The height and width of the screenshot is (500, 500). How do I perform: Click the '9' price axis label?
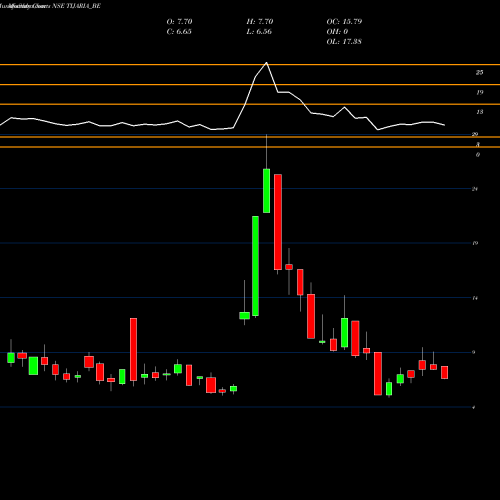point(475,352)
